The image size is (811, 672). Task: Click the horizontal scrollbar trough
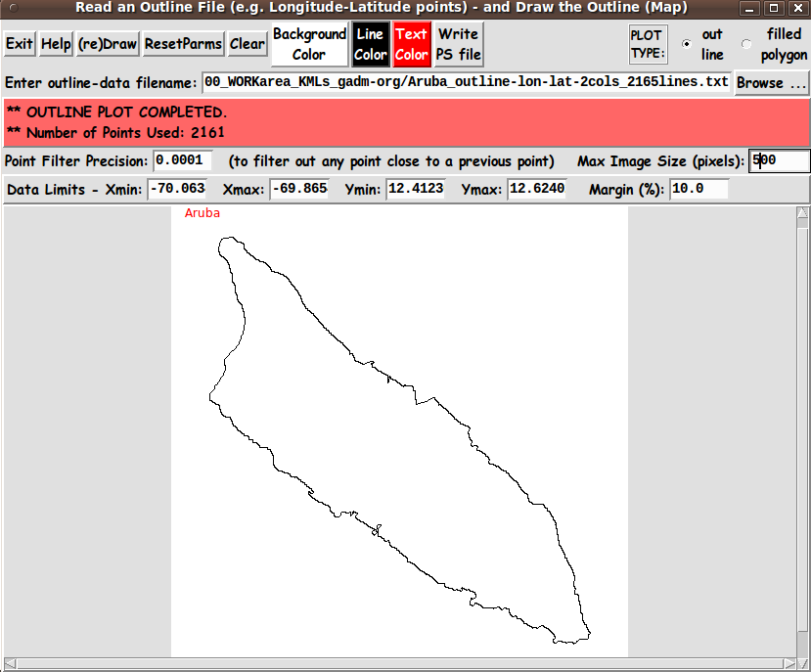(x=399, y=663)
